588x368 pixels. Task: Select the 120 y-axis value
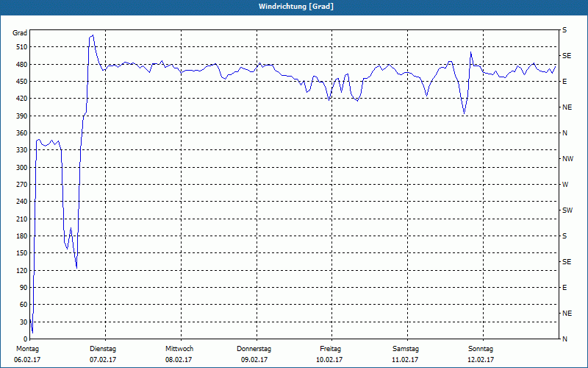tap(22, 270)
